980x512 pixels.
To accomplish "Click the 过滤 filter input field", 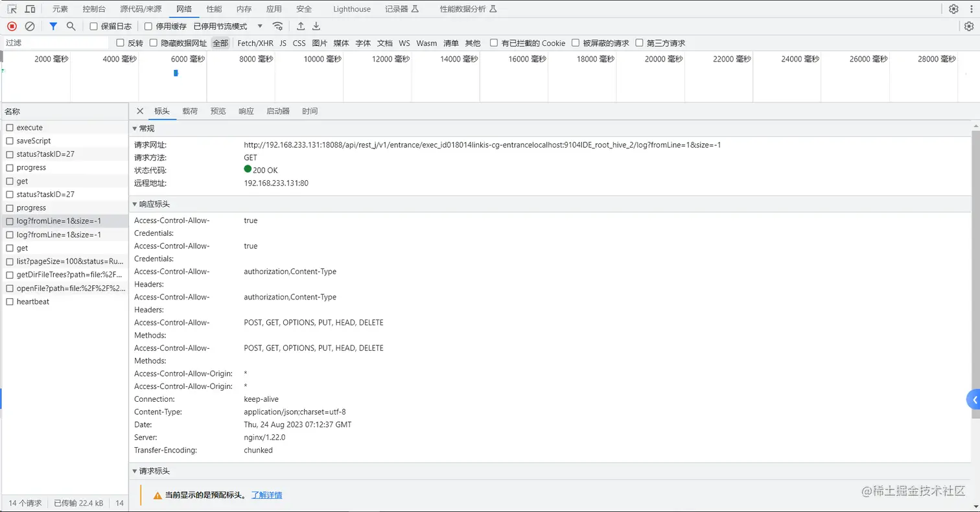I will [56, 43].
